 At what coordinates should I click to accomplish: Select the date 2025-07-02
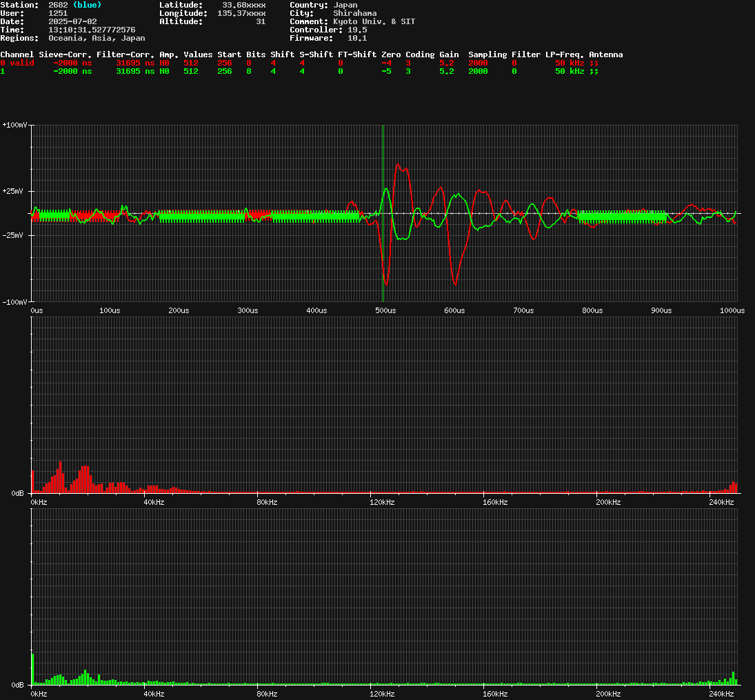72,21
